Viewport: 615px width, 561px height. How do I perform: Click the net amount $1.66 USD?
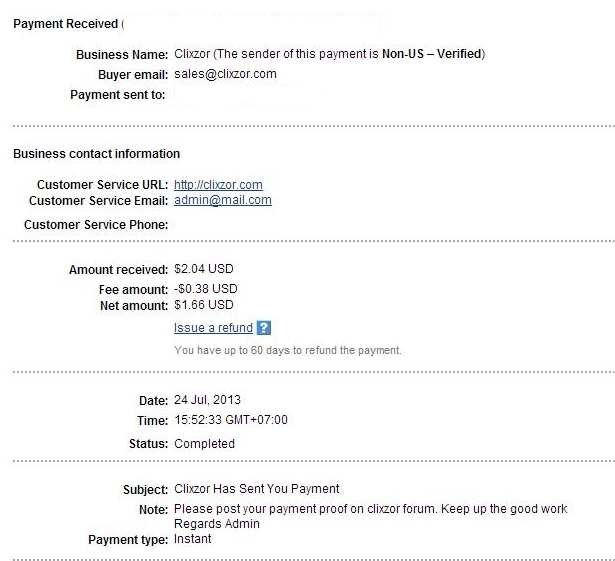click(204, 305)
